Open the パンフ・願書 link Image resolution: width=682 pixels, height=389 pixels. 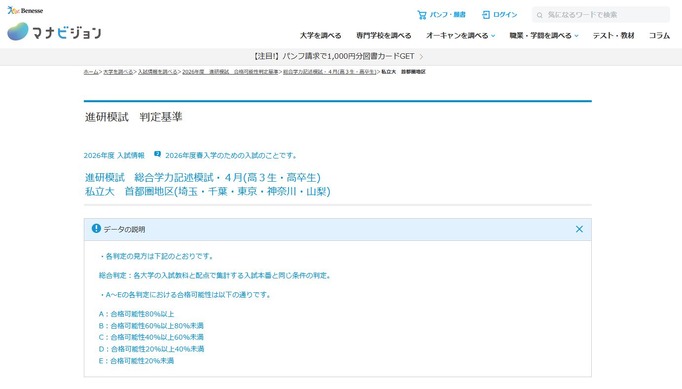pos(448,15)
